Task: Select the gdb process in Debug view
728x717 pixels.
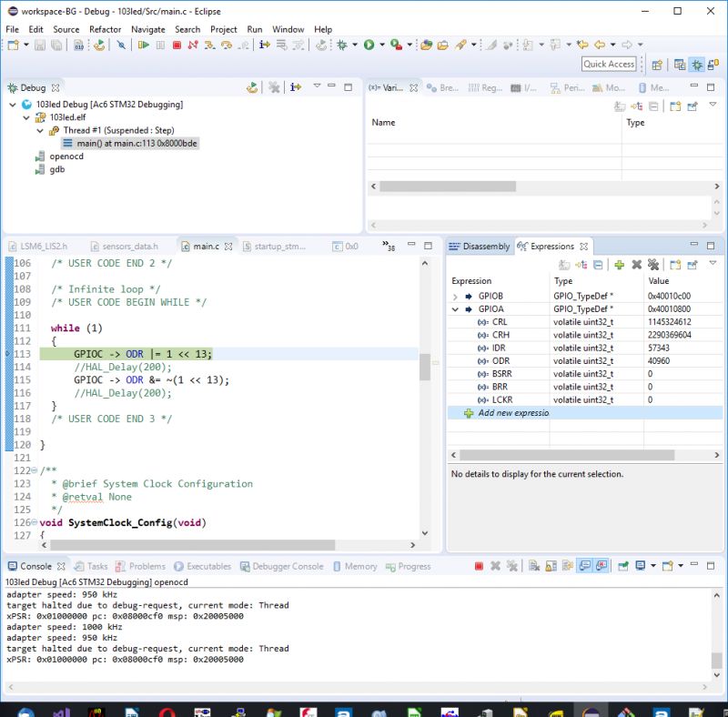Action: [x=57, y=169]
